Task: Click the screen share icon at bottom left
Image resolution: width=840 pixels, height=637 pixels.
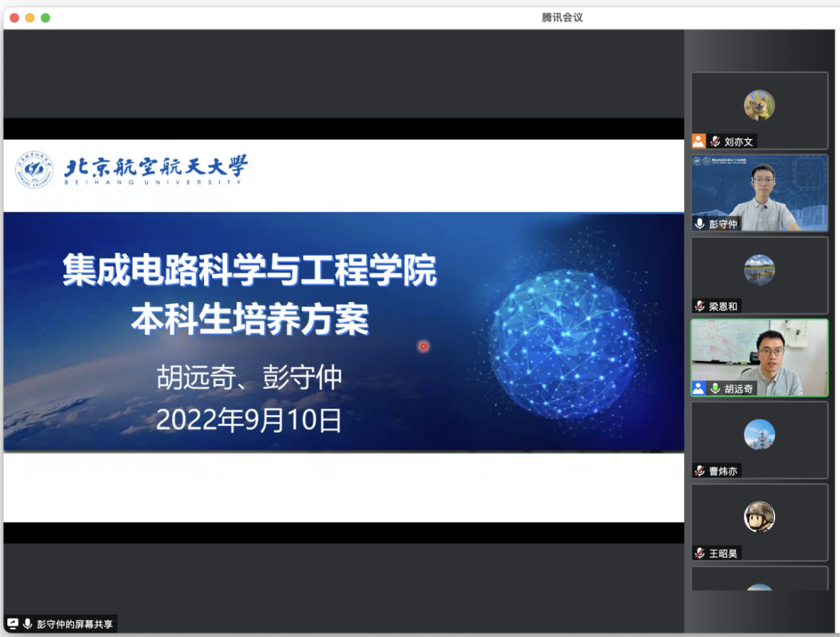Action: 13,624
